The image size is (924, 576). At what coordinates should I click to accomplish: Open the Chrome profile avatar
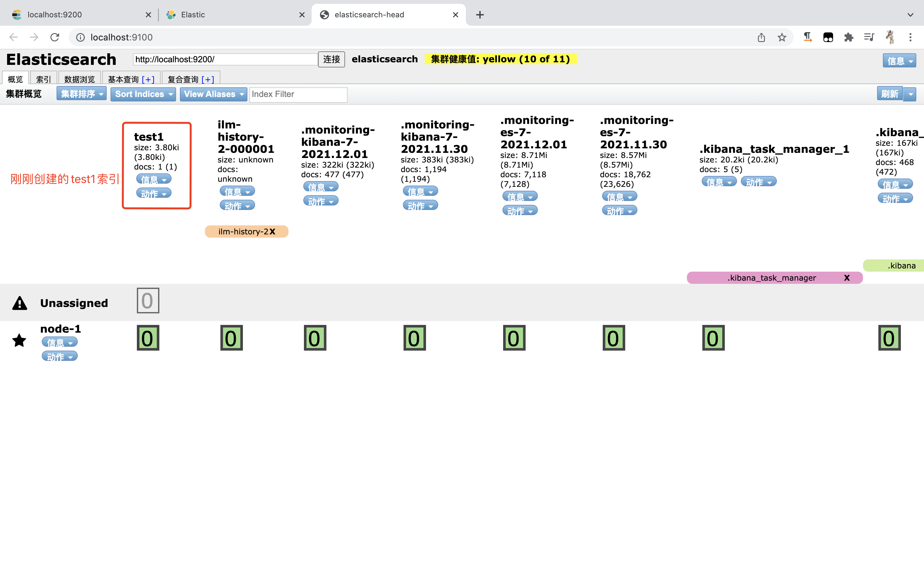coord(890,37)
